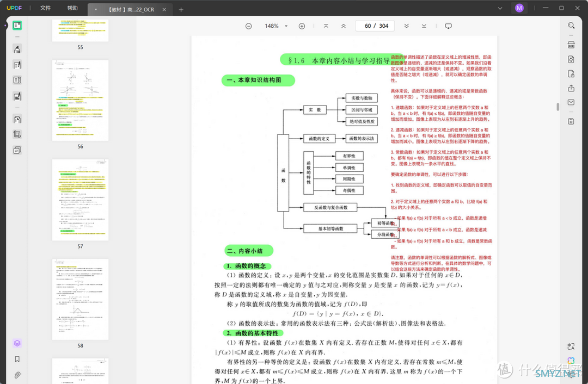Open the Crop Pages tool

point(17,134)
